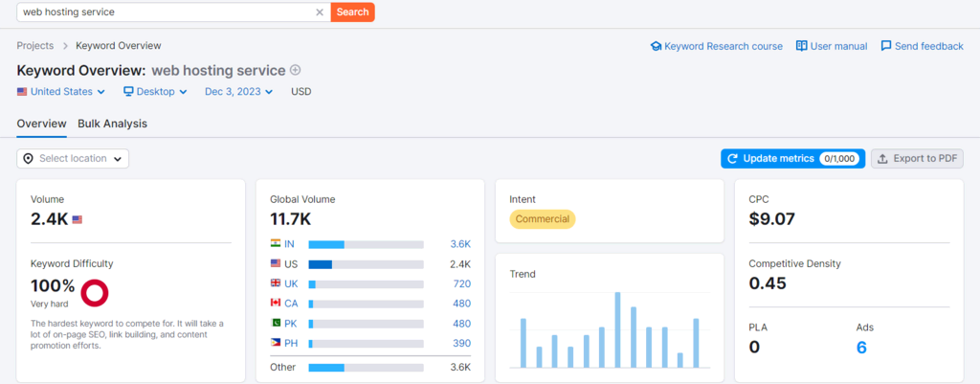980x384 pixels.
Task: Click the tallest bar in Trend chart
Action: click(x=617, y=329)
